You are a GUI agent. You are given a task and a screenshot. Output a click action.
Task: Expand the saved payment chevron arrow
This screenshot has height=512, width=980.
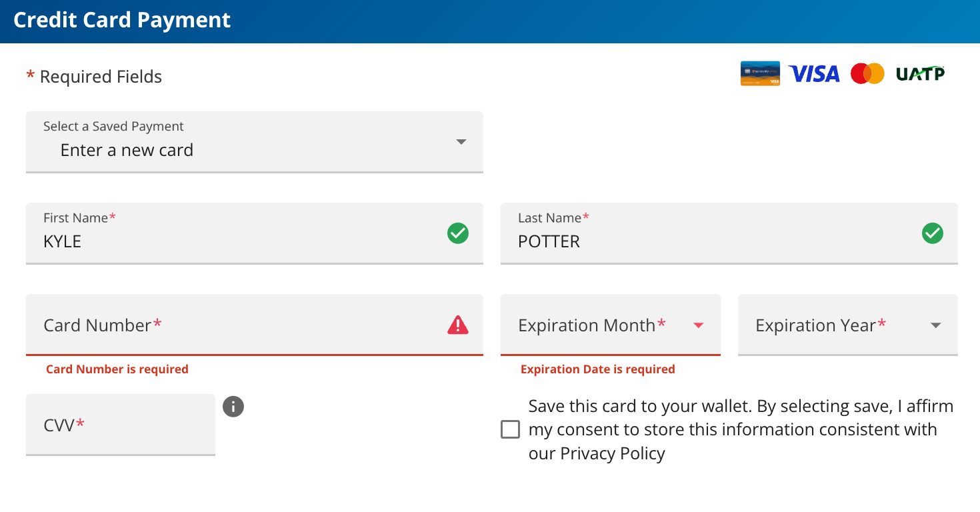[461, 141]
